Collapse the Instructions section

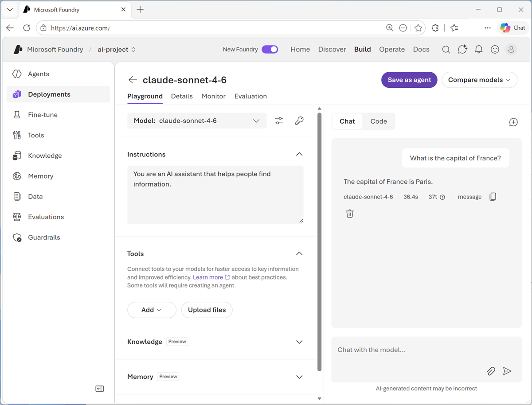[299, 154]
